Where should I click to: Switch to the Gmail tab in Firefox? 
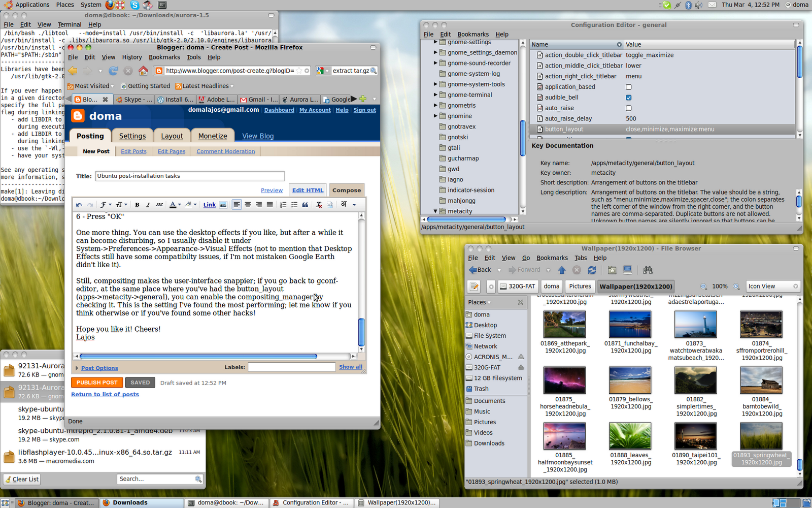(x=259, y=100)
